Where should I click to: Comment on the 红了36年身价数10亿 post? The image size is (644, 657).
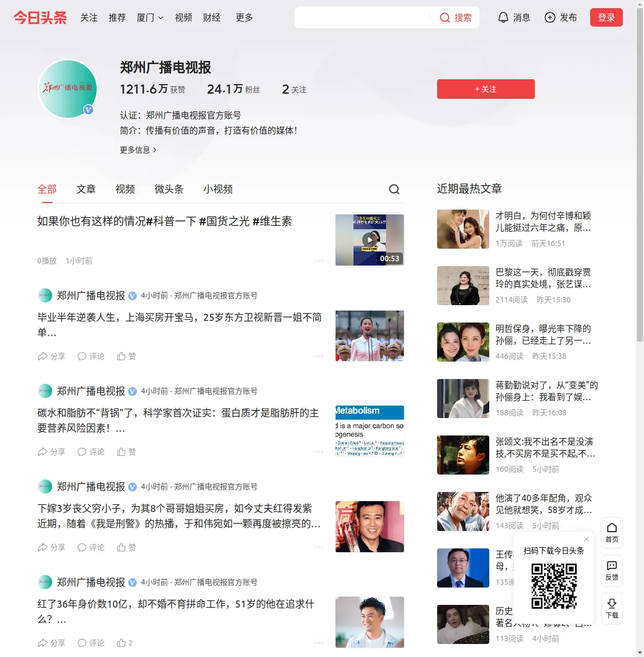point(91,643)
